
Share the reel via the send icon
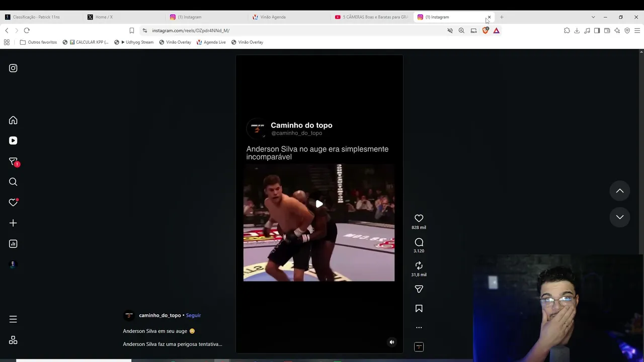(419, 289)
